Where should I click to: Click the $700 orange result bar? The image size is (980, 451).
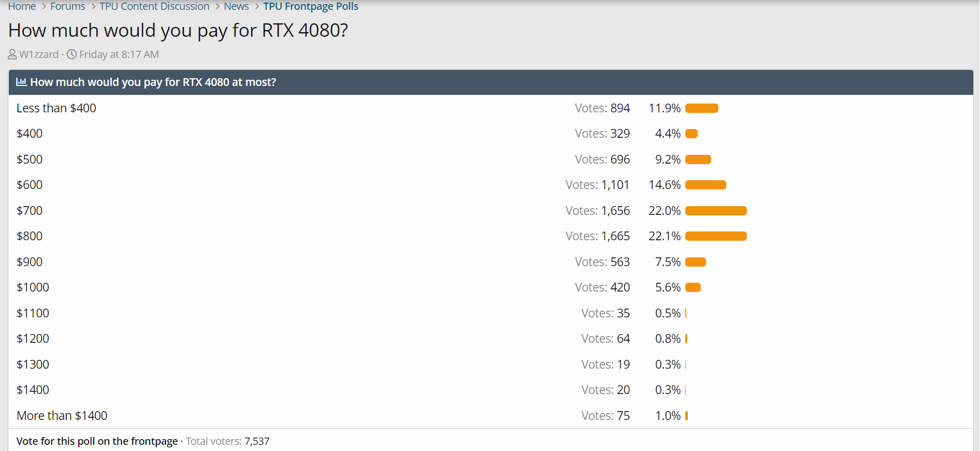(716, 211)
